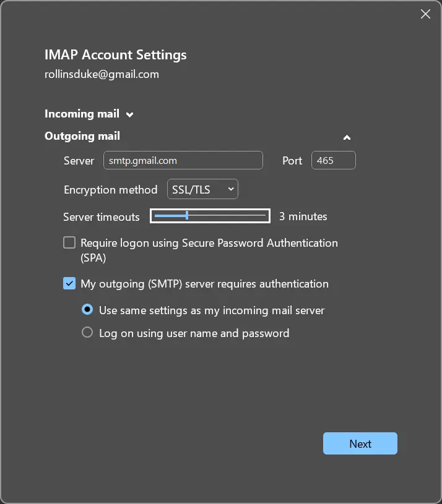The width and height of the screenshot is (442, 504).
Task: Expand the Incoming mail section chevron
Action: click(129, 114)
